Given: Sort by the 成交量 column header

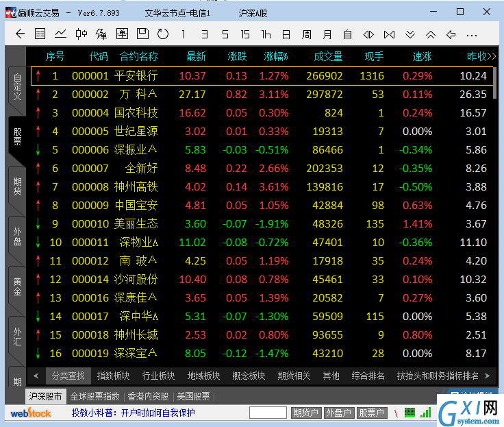Looking at the screenshot, I should (x=328, y=57).
